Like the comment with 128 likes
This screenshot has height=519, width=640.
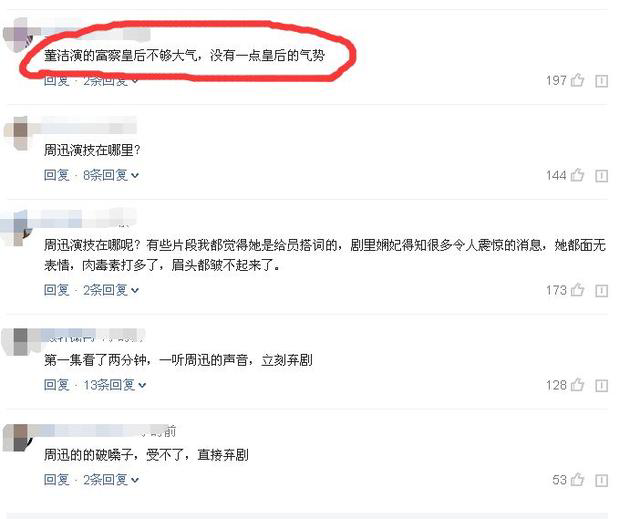[577, 385]
